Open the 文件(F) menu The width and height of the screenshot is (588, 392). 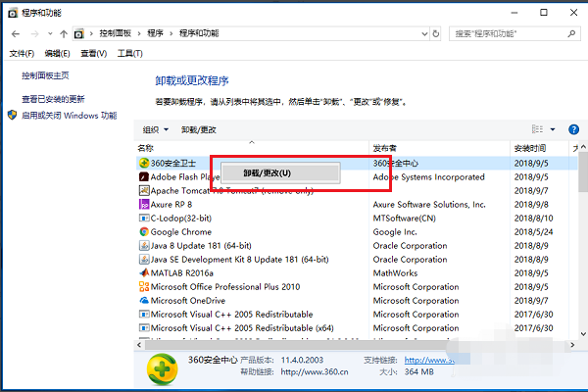point(22,54)
